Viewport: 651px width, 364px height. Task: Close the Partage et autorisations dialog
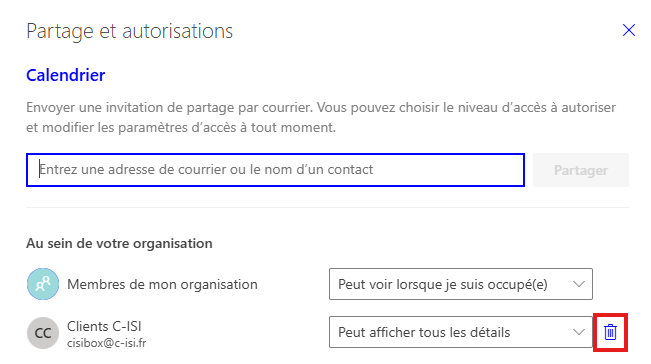point(629,30)
